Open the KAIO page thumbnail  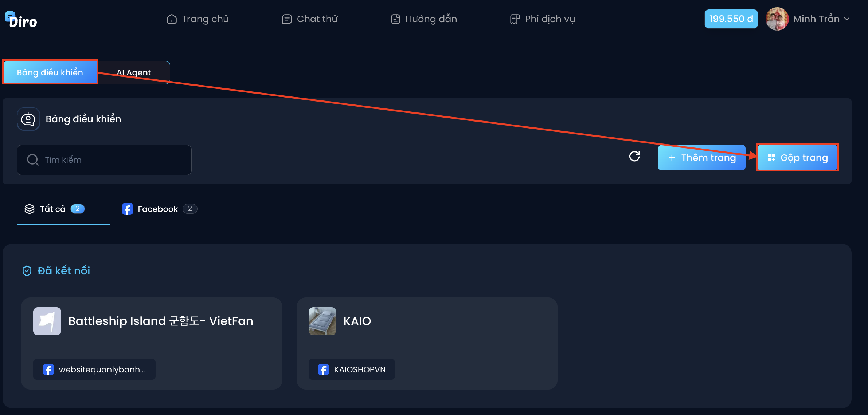(x=322, y=321)
